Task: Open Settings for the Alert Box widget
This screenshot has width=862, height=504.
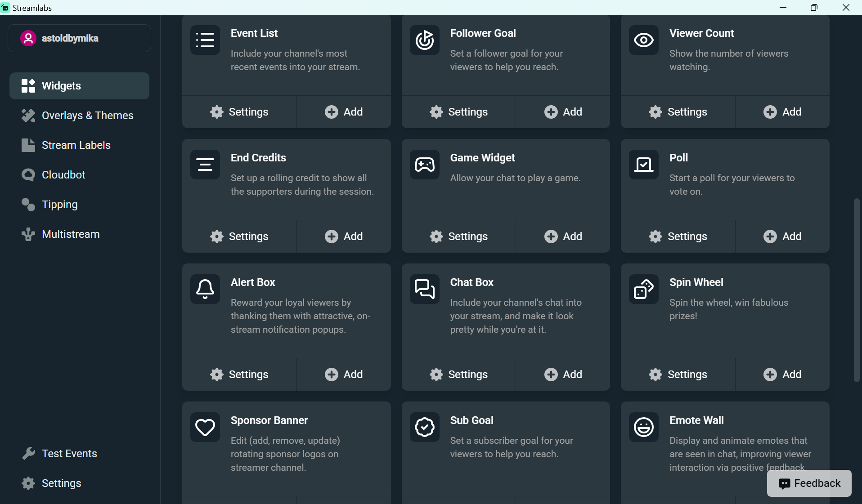Action: click(239, 375)
